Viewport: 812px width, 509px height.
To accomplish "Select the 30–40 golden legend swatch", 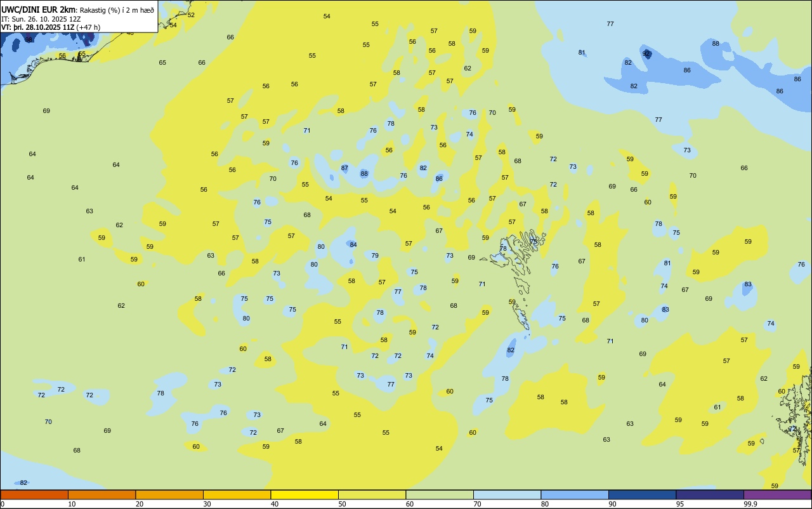I will click(237, 494).
